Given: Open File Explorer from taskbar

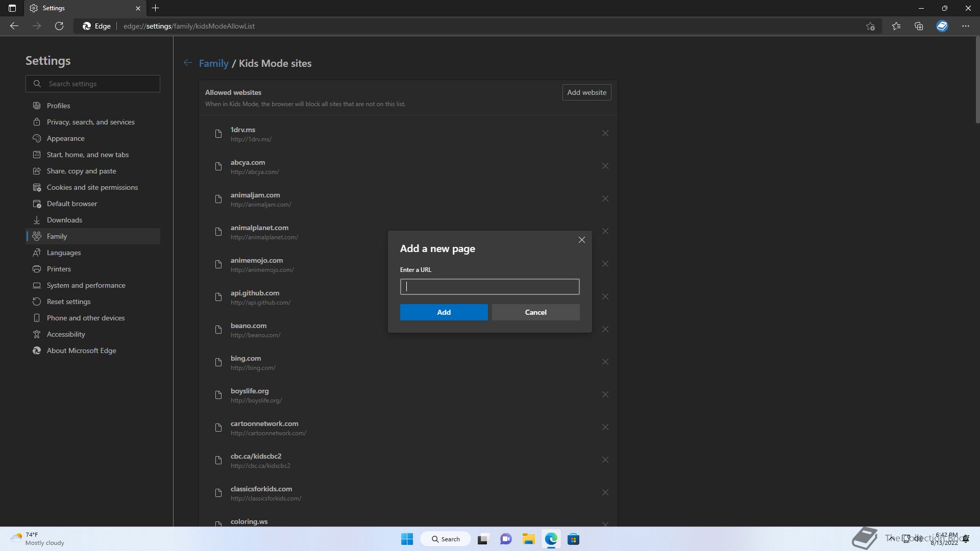Looking at the screenshot, I should 528,539.
